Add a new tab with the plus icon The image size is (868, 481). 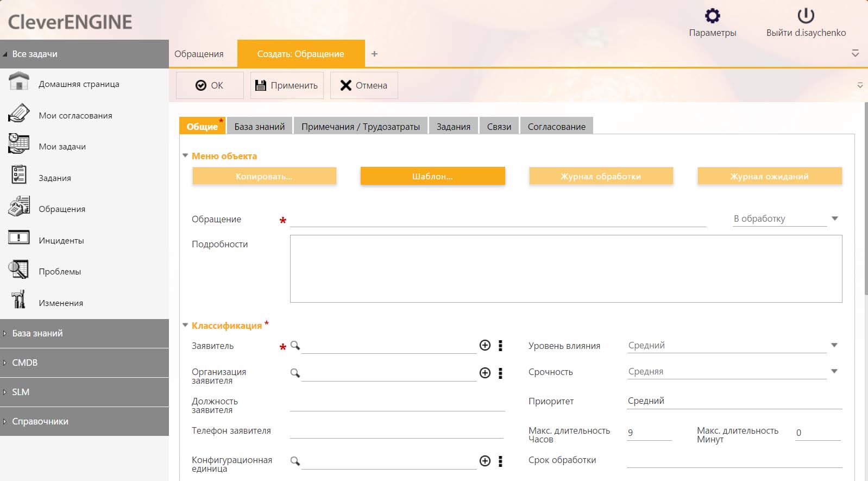(x=374, y=54)
